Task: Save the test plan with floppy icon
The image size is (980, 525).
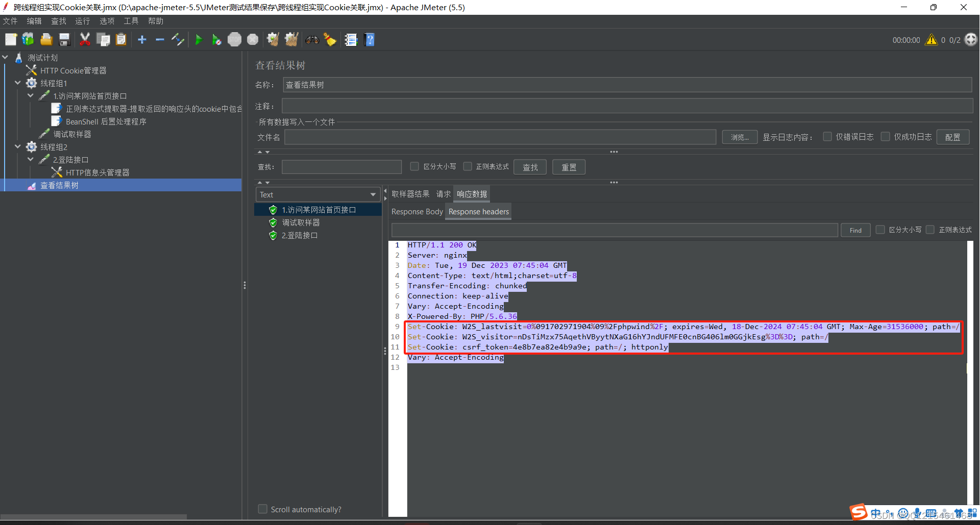Action: pyautogui.click(x=64, y=40)
